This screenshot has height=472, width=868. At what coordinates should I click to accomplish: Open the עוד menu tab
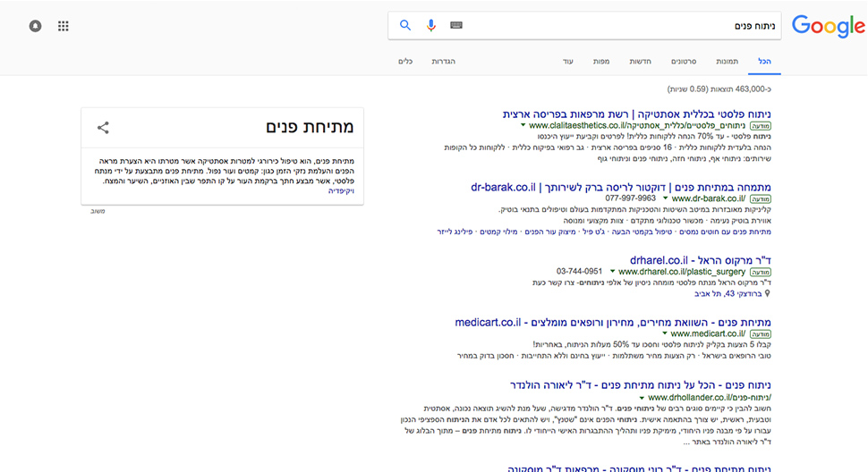point(568,62)
